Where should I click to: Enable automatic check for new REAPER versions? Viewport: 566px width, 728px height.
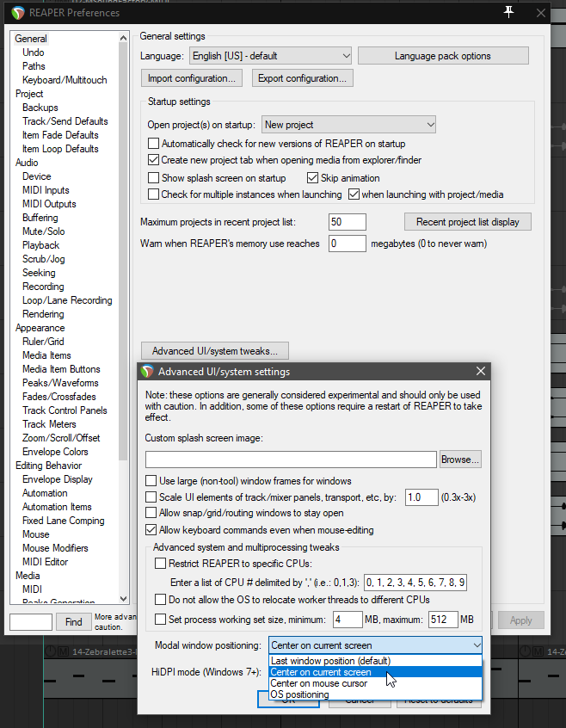tap(154, 144)
